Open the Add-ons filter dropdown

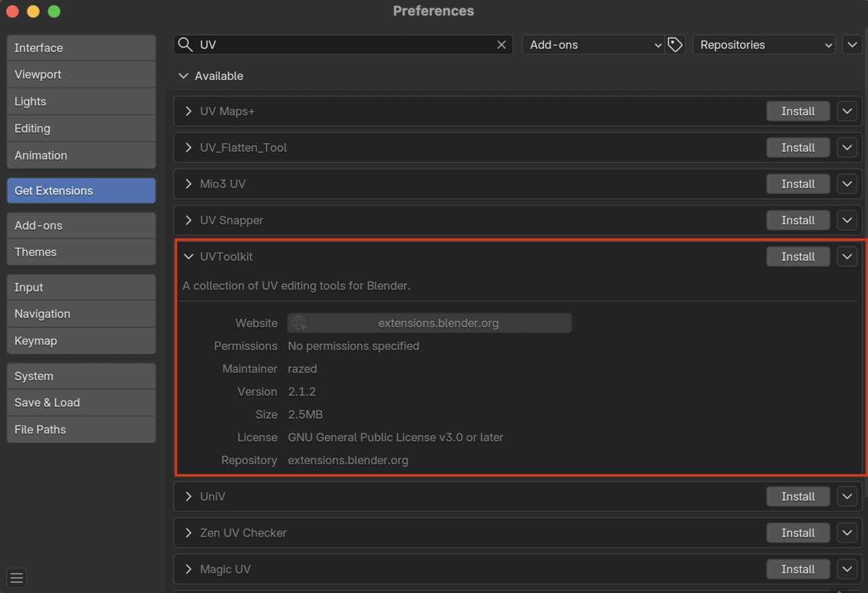593,45
